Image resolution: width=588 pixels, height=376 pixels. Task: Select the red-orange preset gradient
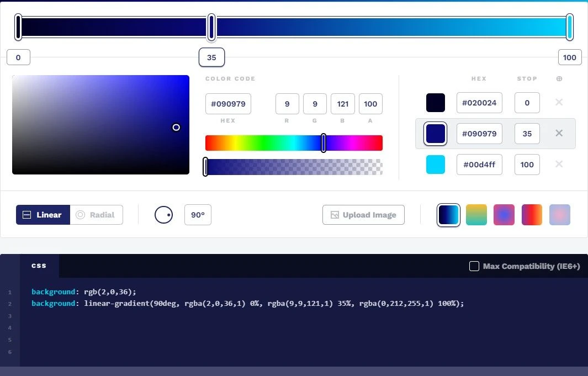coord(532,214)
